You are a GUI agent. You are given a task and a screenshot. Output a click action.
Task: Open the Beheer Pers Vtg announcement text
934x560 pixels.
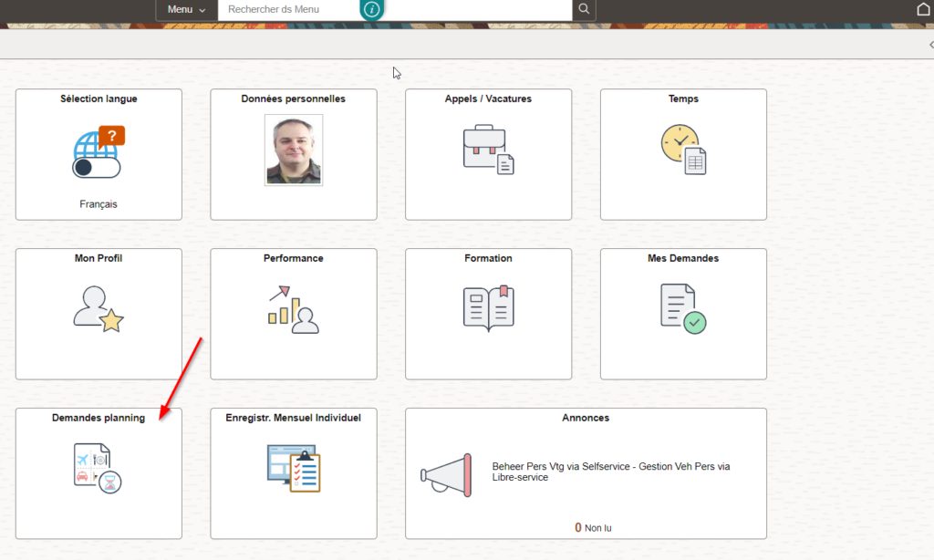pos(610,471)
